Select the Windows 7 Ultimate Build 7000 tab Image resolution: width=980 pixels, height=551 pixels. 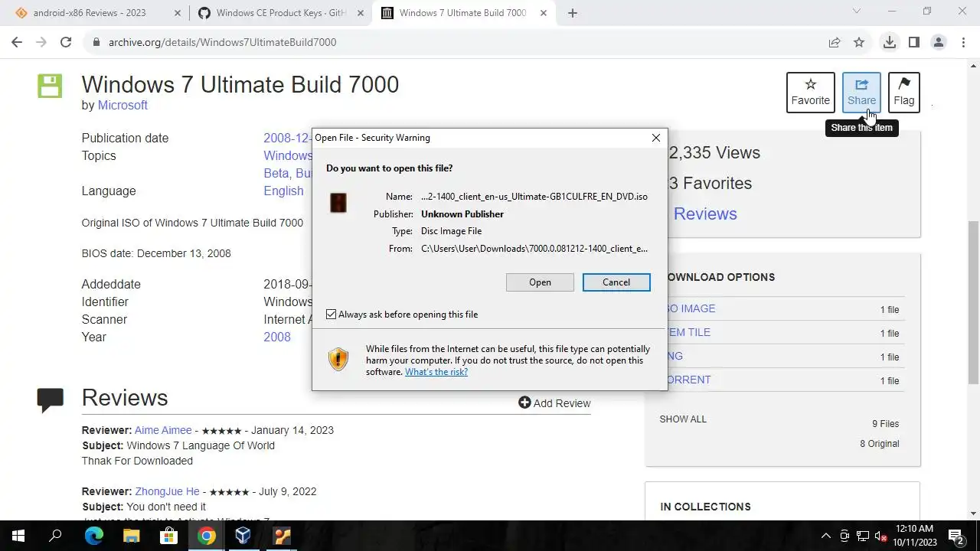coord(463,13)
